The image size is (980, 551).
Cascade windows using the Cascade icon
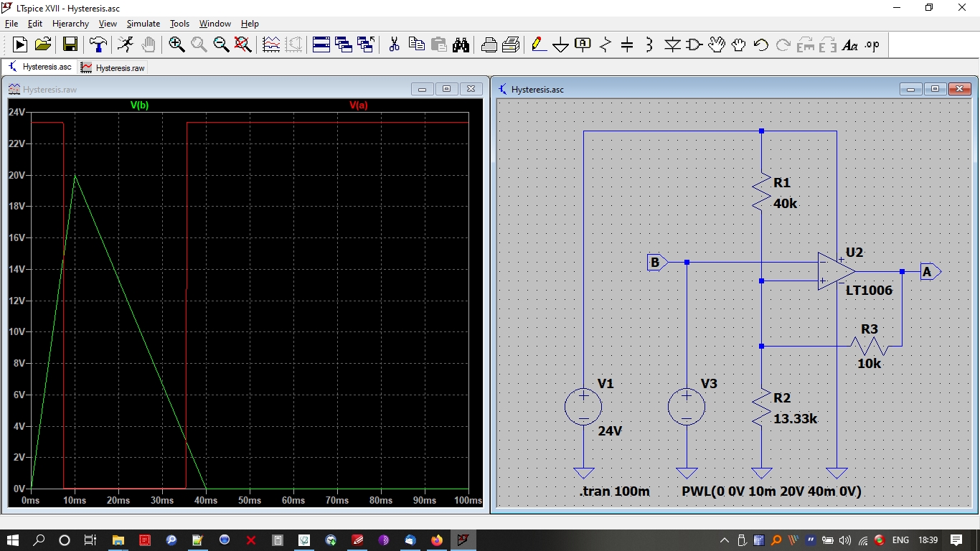tap(344, 44)
